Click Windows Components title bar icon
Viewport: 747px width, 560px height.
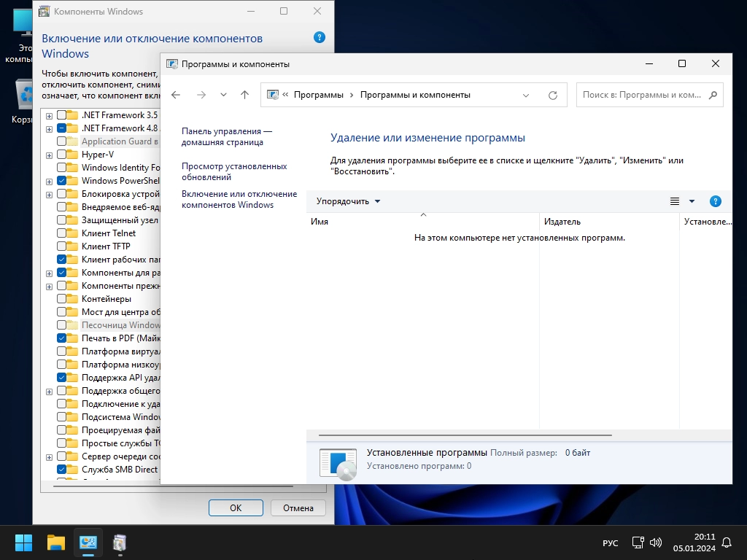point(44,12)
